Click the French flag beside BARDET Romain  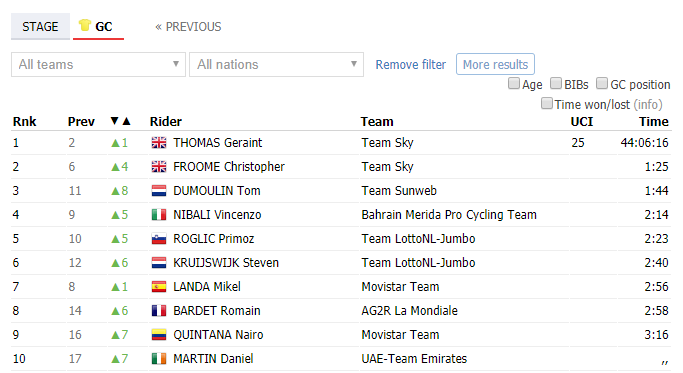point(159,310)
